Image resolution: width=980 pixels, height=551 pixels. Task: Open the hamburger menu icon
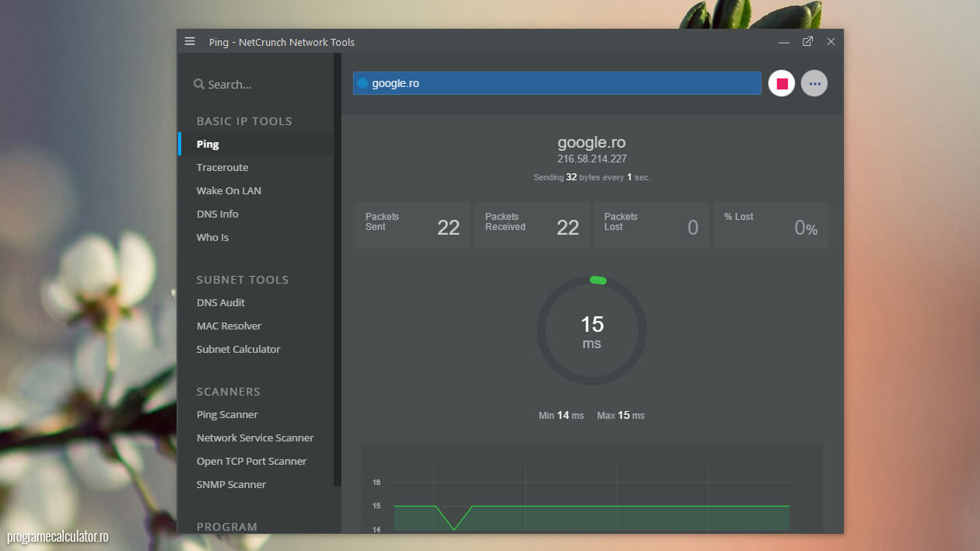190,41
